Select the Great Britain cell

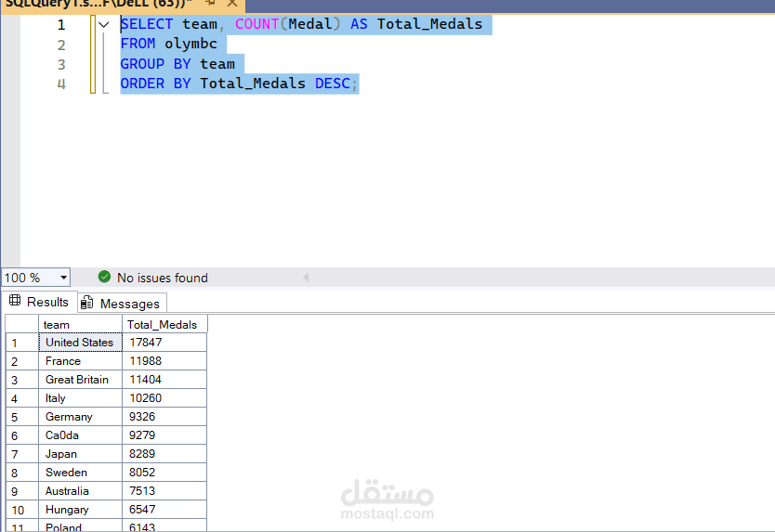(x=80, y=380)
